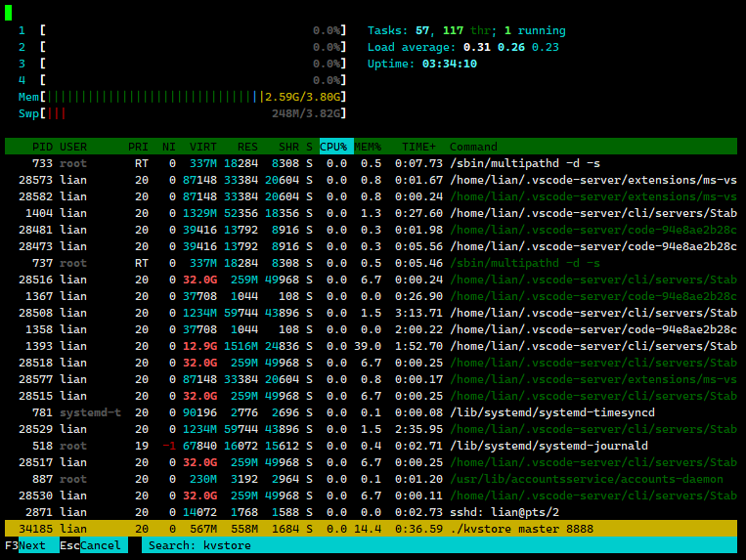Select the sshd lian@pts/2 process row
746x560 pixels.
coord(372,512)
